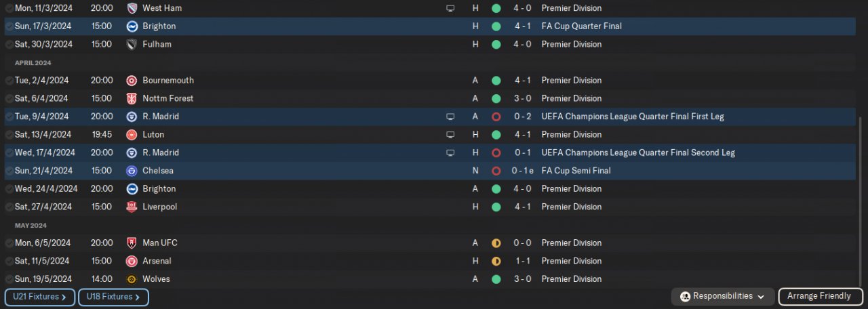
Task: Expand the U21 Fixtures view
Action: pos(39,297)
